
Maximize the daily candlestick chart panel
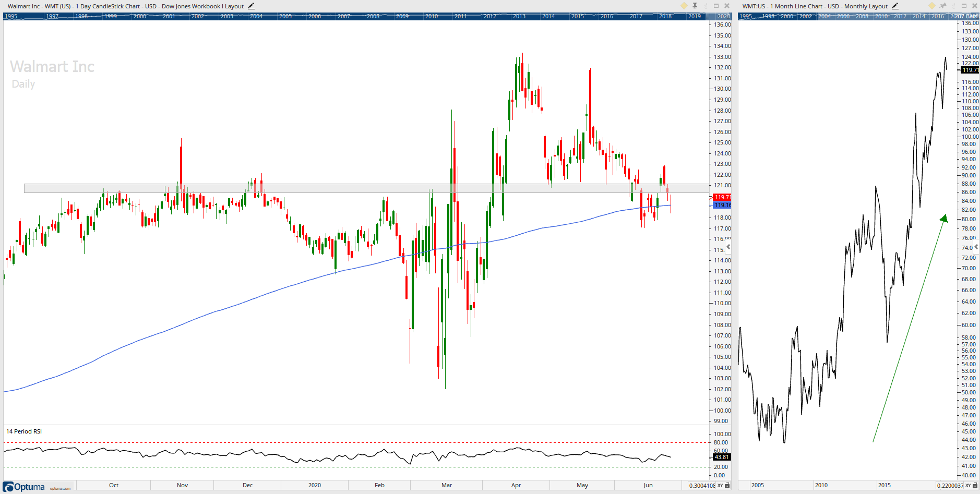pos(716,6)
